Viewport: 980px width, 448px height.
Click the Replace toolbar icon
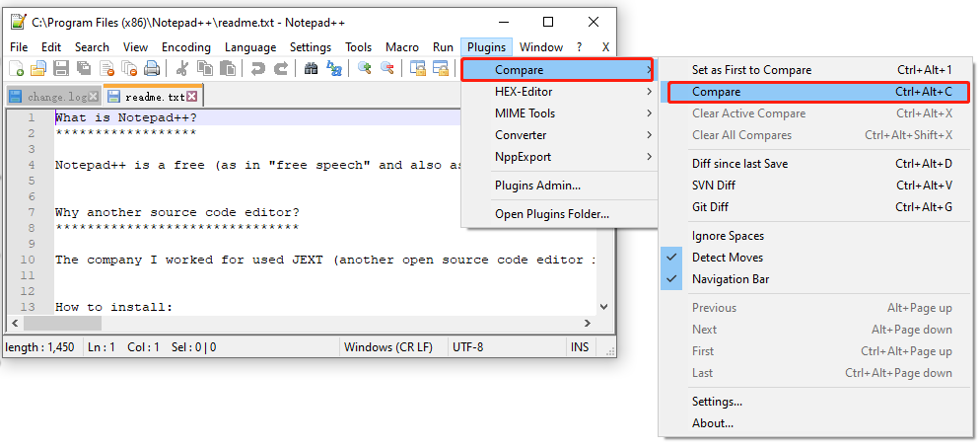point(334,68)
